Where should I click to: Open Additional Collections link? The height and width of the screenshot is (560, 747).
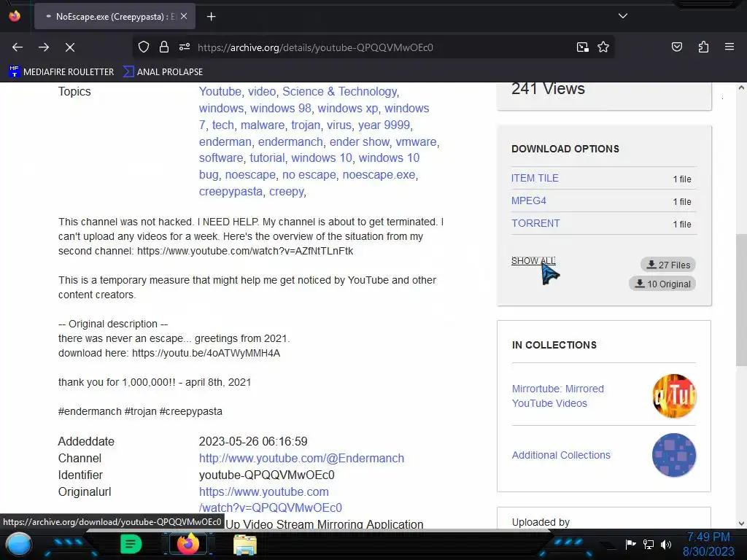click(561, 455)
